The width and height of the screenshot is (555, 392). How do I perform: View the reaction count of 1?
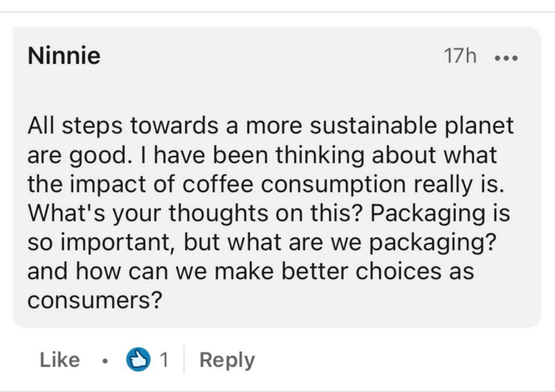164,360
